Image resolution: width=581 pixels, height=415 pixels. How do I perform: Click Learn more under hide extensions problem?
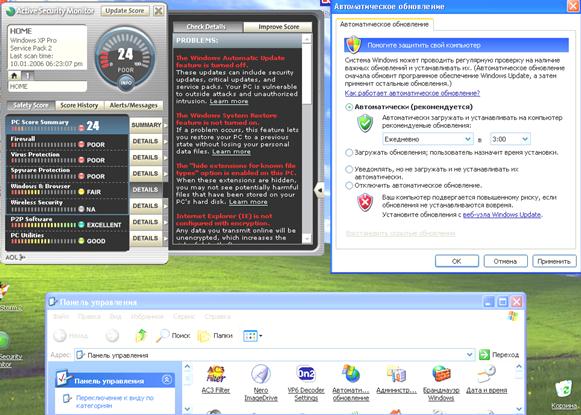click(x=248, y=202)
